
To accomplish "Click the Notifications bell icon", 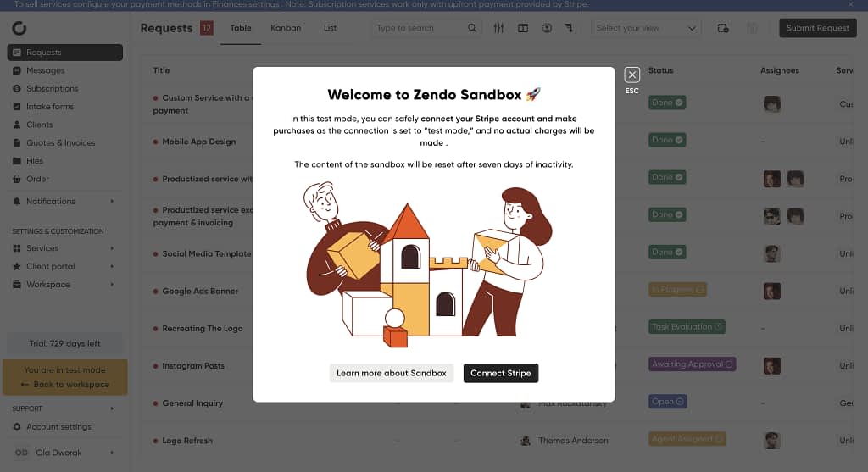I will click(17, 202).
